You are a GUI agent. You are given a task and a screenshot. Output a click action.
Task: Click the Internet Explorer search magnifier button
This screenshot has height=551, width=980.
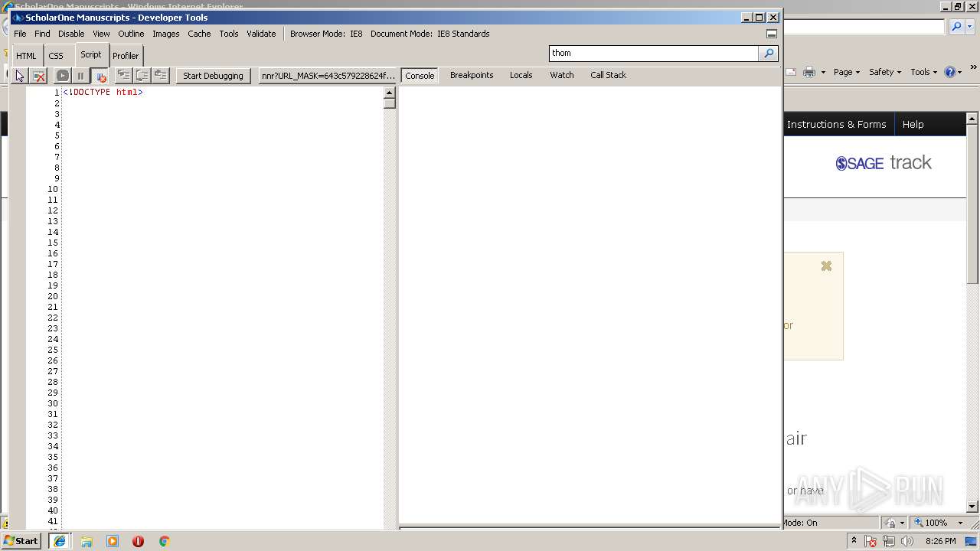tap(956, 27)
